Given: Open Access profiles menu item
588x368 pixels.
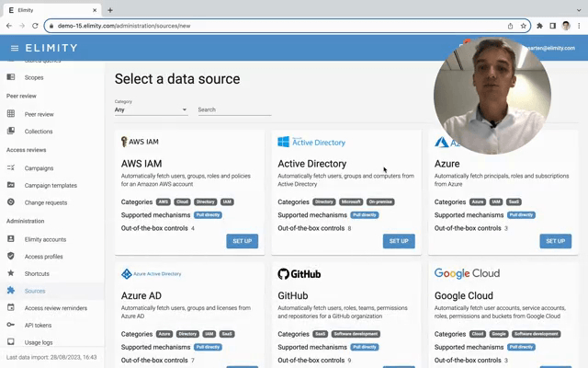Looking at the screenshot, I should pyautogui.click(x=43, y=257).
